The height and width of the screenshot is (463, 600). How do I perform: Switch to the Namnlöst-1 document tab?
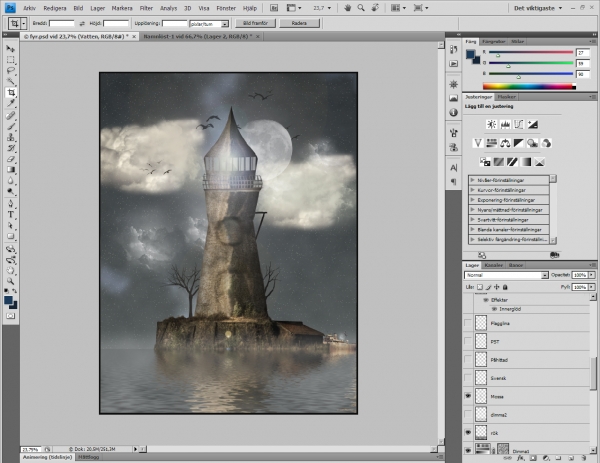pyautogui.click(x=197, y=36)
